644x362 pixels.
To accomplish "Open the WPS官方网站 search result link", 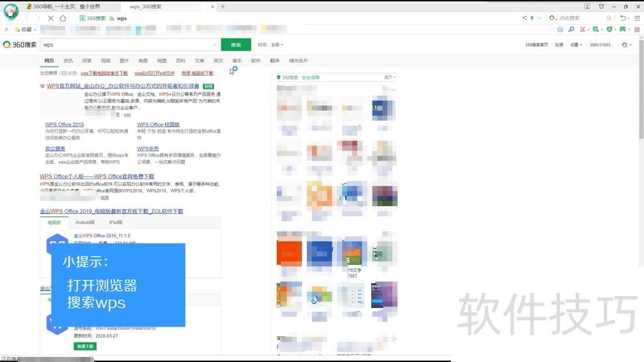I will pos(123,86).
